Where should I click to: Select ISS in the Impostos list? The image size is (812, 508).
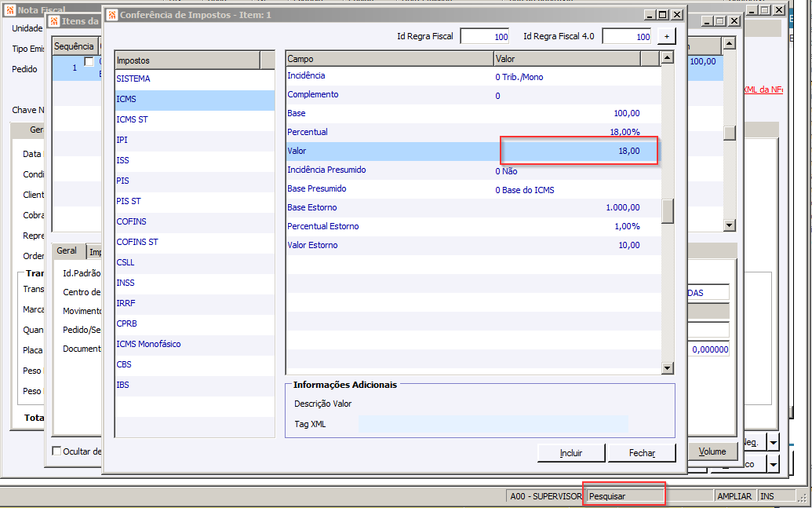[195, 160]
